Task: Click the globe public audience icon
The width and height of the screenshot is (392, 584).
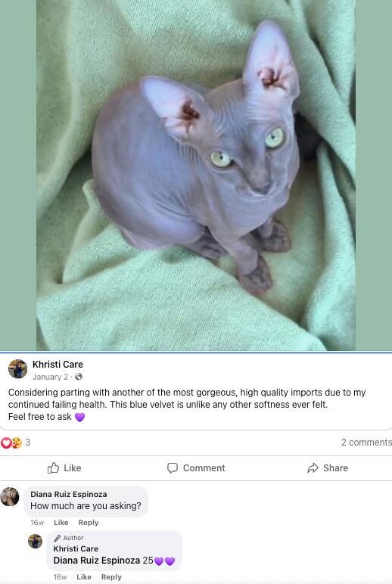Action: click(78, 377)
